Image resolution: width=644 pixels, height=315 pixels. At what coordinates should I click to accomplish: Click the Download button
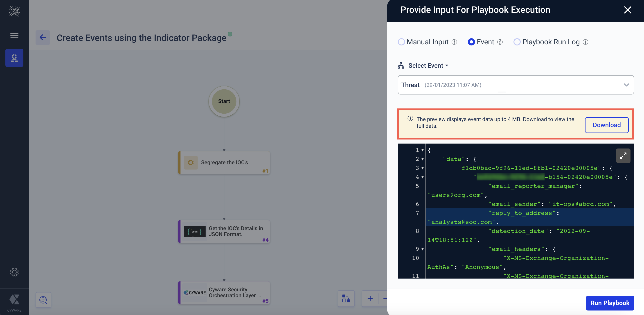606,125
